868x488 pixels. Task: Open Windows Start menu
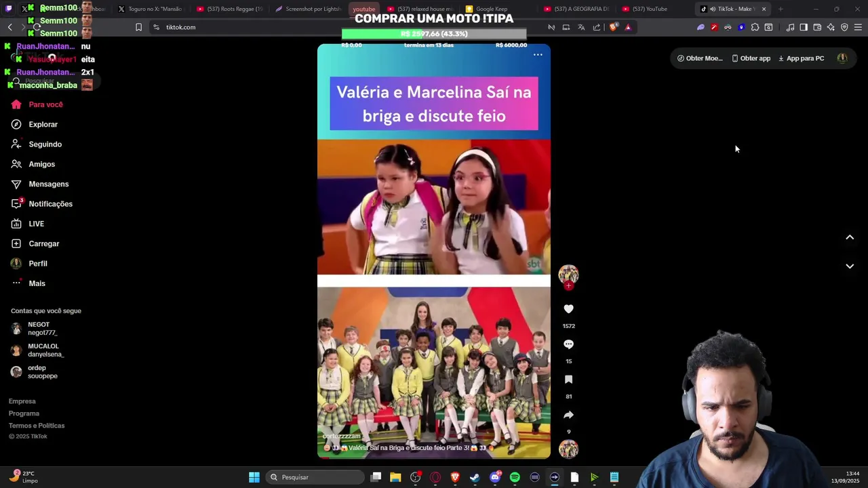click(x=254, y=477)
